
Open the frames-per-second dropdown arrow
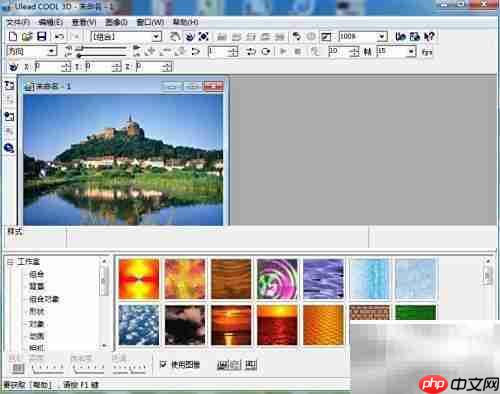click(412, 52)
